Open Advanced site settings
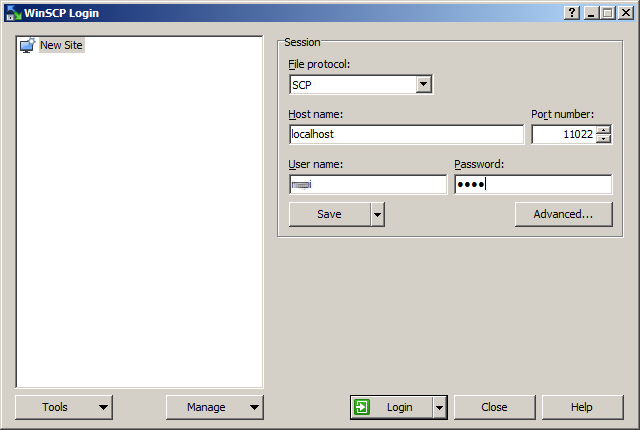Viewport: 640px width, 430px height. pyautogui.click(x=563, y=214)
